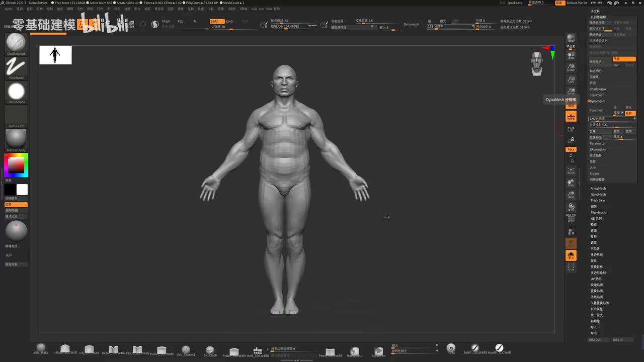Open the hair menu in menu bar
The height and width of the screenshot is (362, 644).
pyautogui.click(x=254, y=9)
